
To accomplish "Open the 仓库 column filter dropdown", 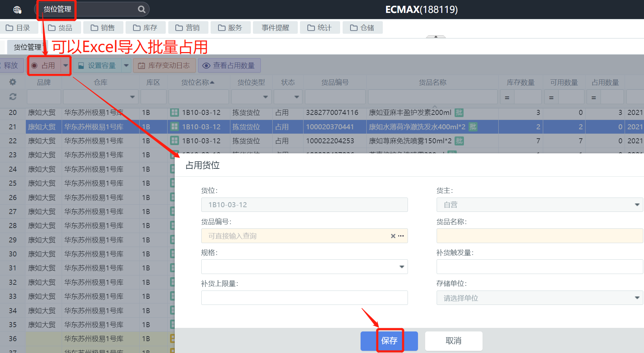I will tap(132, 97).
